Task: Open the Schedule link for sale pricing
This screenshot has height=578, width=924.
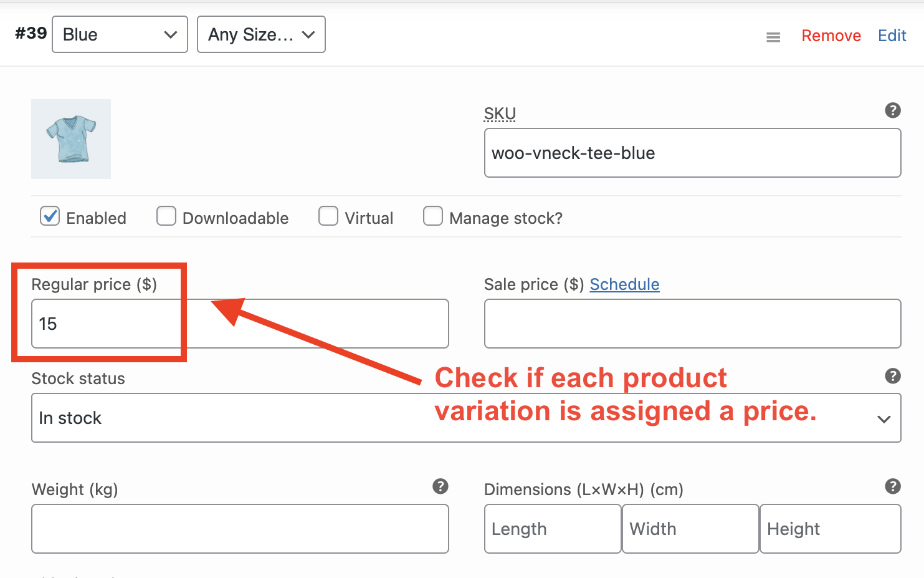Action: pyautogui.click(x=624, y=284)
